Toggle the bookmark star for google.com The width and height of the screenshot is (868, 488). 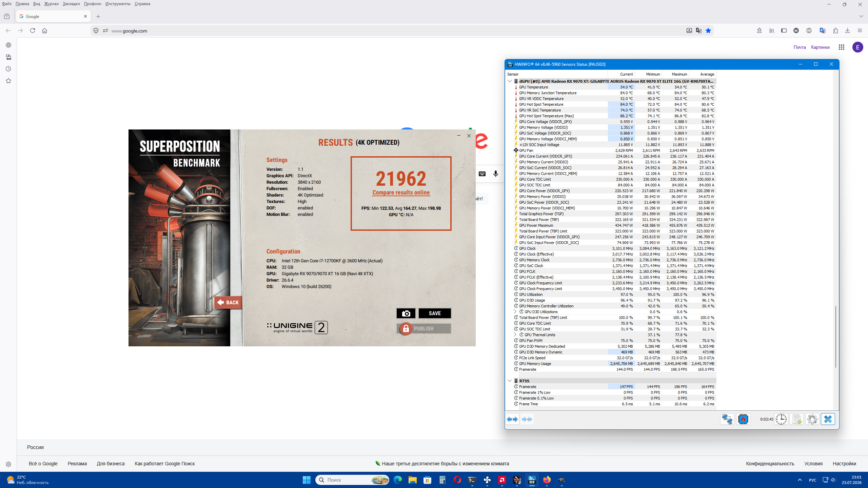[708, 30]
